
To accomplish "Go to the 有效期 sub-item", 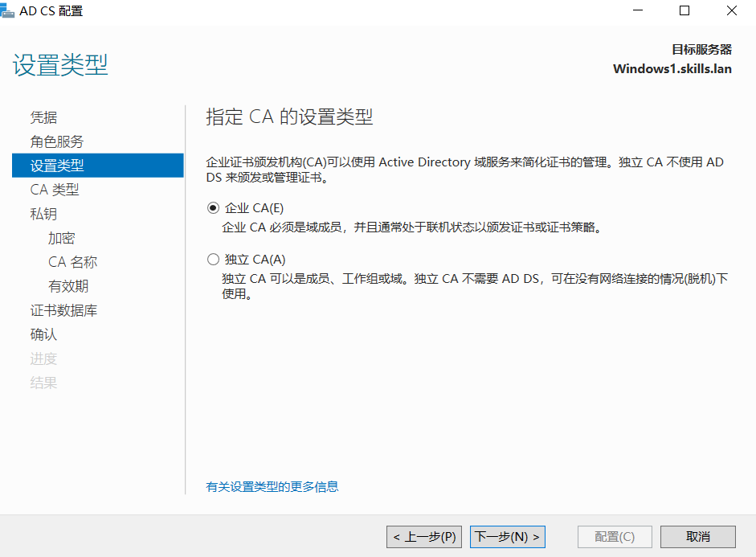I will point(68,286).
